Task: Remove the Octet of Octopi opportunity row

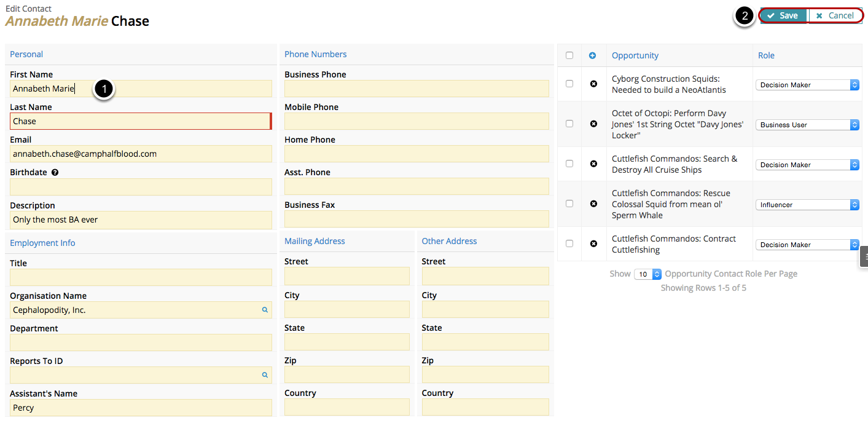Action: (593, 124)
